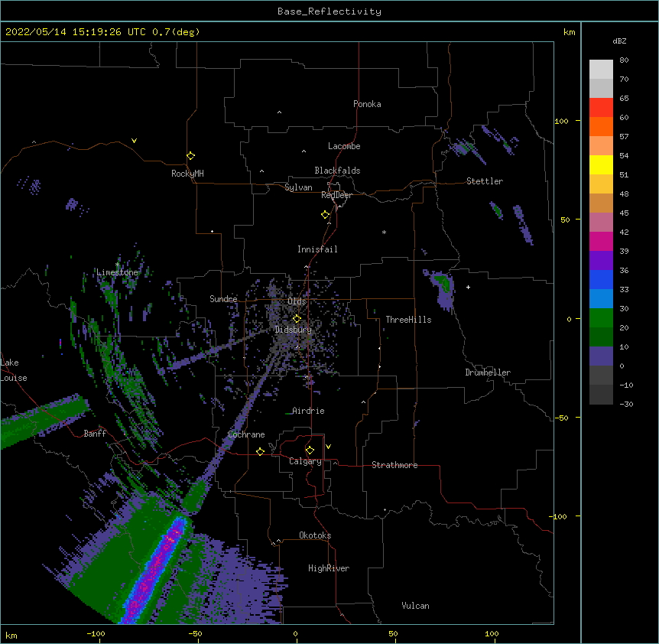Select the Lacombe label
Viewport: 659px width, 644px height.
pyautogui.click(x=344, y=146)
